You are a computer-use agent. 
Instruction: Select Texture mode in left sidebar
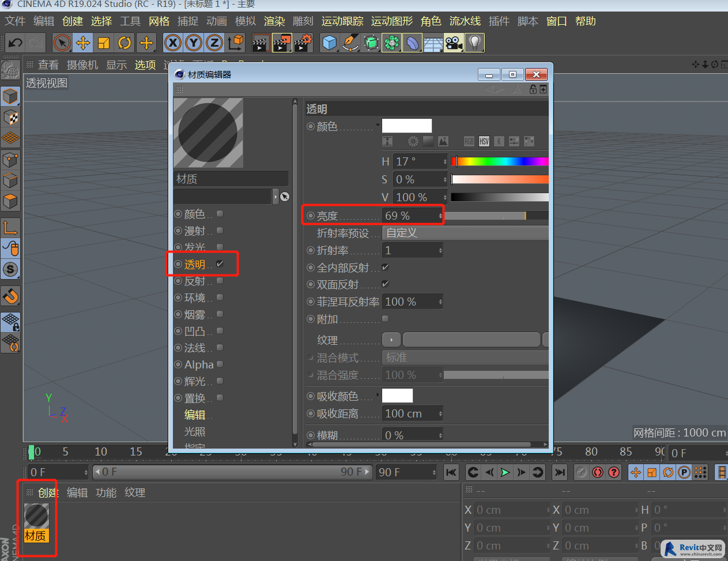tap(10, 118)
